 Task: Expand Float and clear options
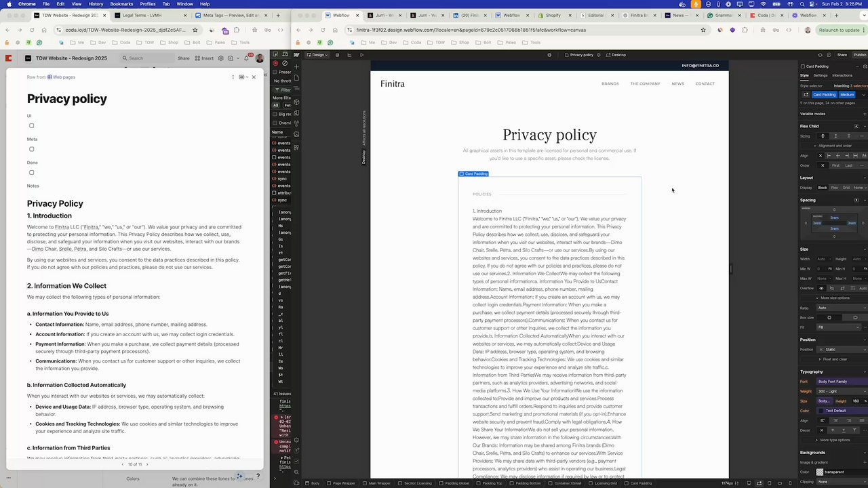[x=833, y=359]
